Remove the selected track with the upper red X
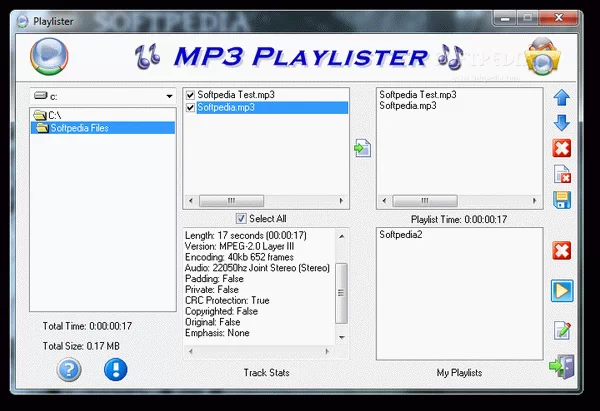 (562, 148)
